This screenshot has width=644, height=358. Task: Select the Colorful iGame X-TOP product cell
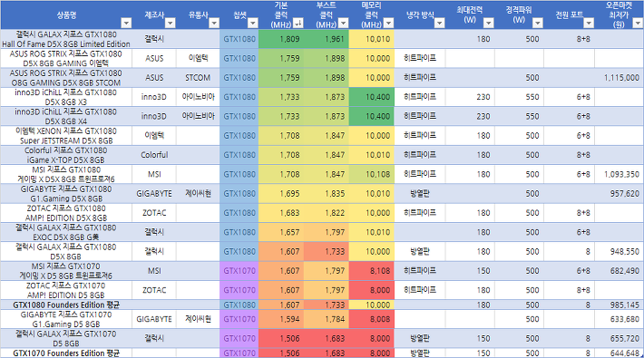[66, 155]
